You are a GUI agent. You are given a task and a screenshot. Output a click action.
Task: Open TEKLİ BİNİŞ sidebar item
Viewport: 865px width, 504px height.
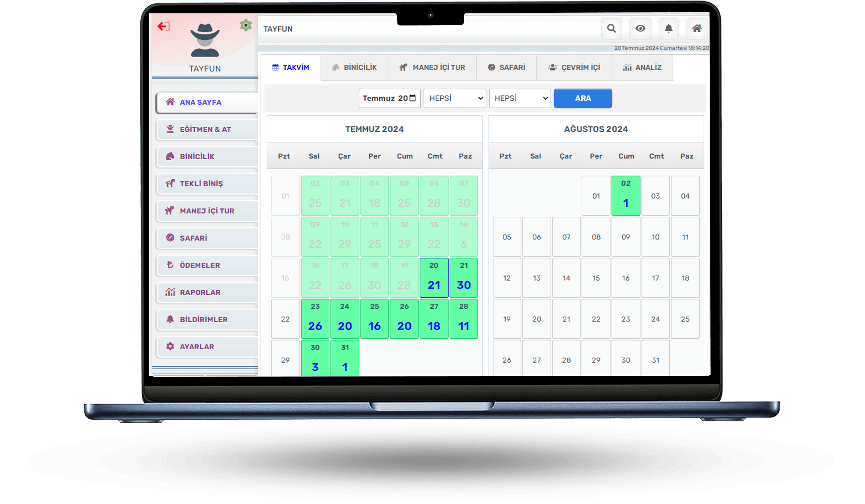click(x=207, y=184)
